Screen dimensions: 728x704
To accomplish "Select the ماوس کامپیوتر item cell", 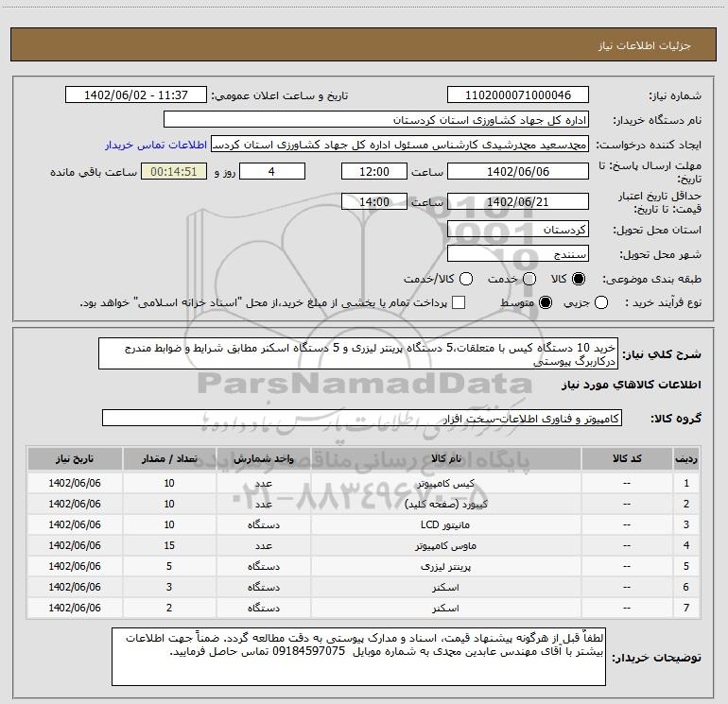I will tap(445, 545).
